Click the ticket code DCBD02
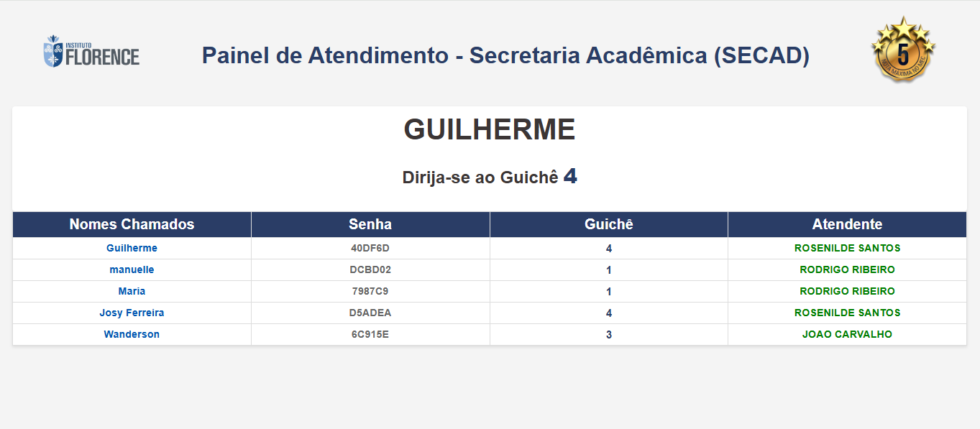This screenshot has width=980, height=429. point(370,269)
